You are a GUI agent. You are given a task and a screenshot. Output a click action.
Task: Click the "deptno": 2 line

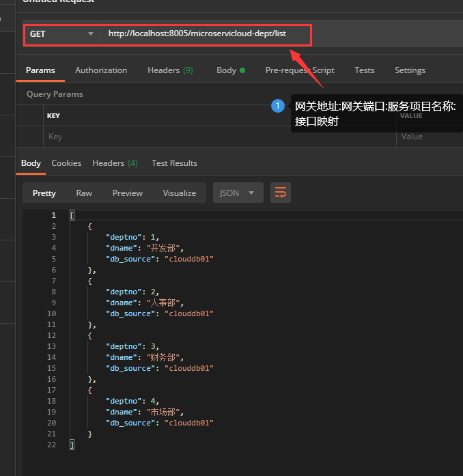pos(132,292)
